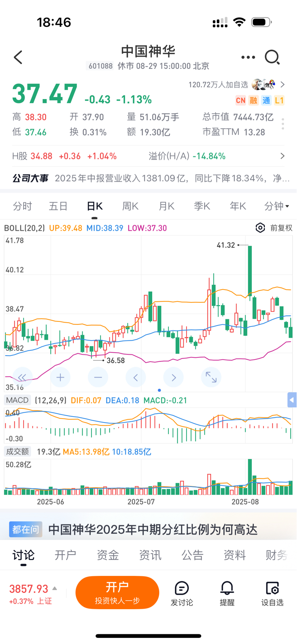This screenshot has width=297, height=644.
Task: Tap the search magnifier icon
Action: pos(272,57)
